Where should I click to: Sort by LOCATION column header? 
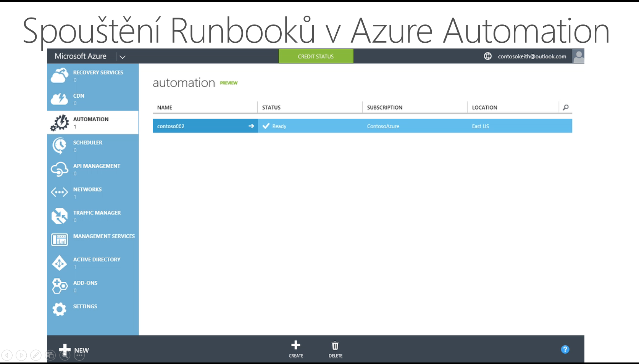coord(485,107)
